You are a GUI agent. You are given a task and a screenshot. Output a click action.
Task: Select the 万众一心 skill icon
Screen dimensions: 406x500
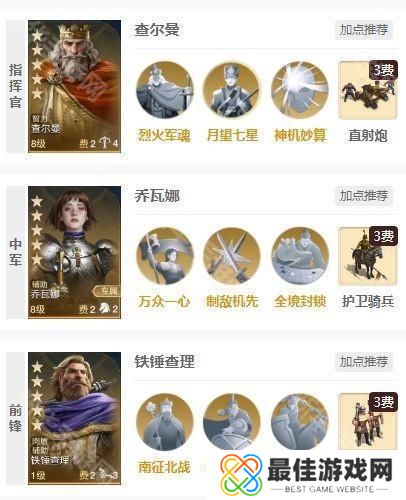(165, 256)
